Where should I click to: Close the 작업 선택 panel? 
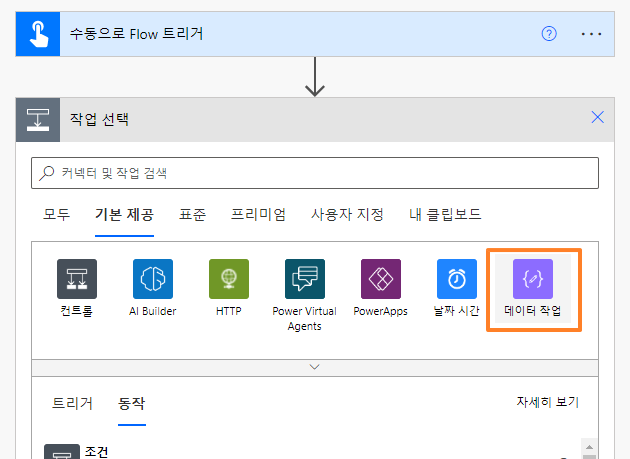tap(597, 117)
